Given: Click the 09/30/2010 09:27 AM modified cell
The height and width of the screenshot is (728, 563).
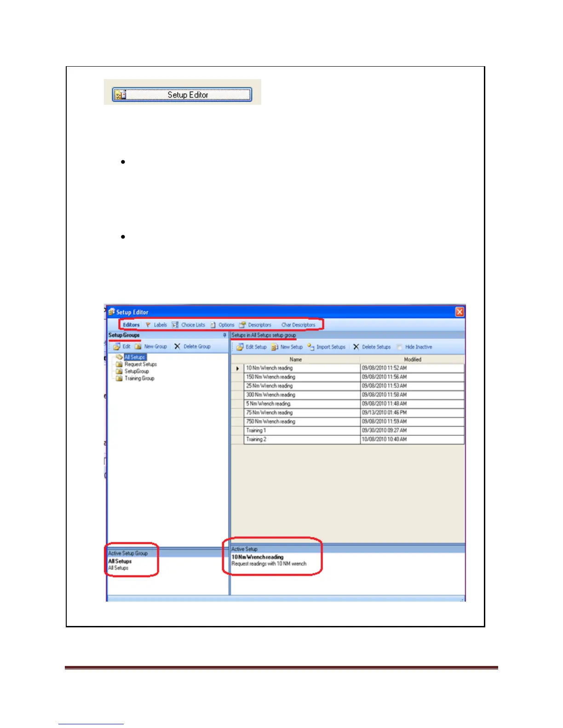Looking at the screenshot, I should coord(412,431).
